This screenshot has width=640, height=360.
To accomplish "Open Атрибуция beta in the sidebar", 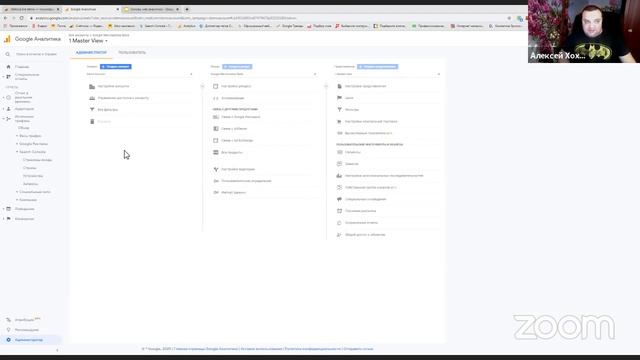I will (x=27, y=320).
